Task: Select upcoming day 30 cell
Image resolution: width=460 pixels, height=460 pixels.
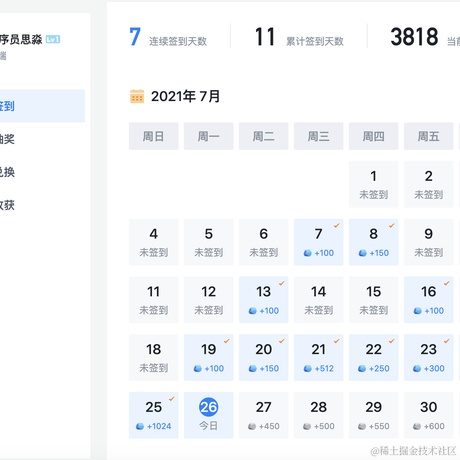Action: point(429,415)
